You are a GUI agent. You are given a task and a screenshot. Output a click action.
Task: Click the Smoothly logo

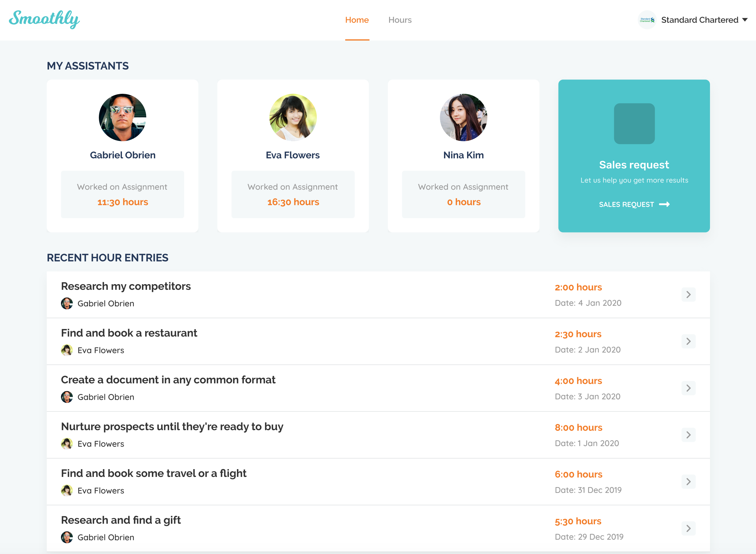point(44,19)
